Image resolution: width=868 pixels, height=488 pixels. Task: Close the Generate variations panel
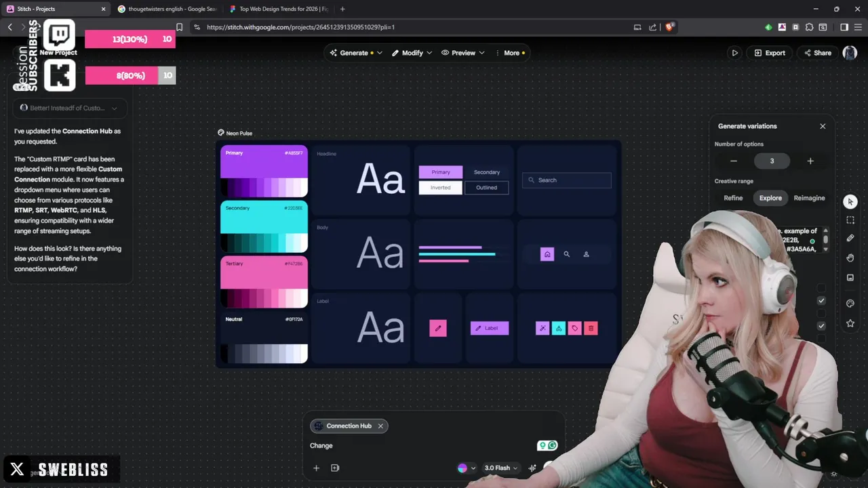(x=823, y=126)
